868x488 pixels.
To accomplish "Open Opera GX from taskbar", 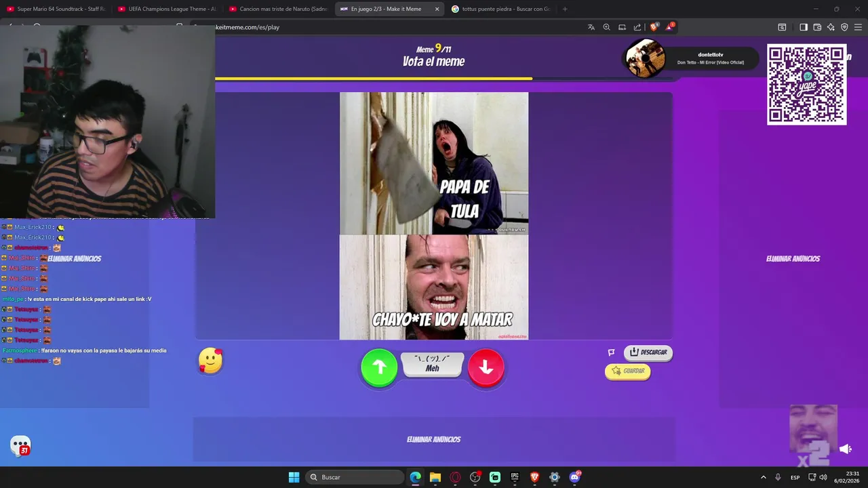I will tap(455, 477).
